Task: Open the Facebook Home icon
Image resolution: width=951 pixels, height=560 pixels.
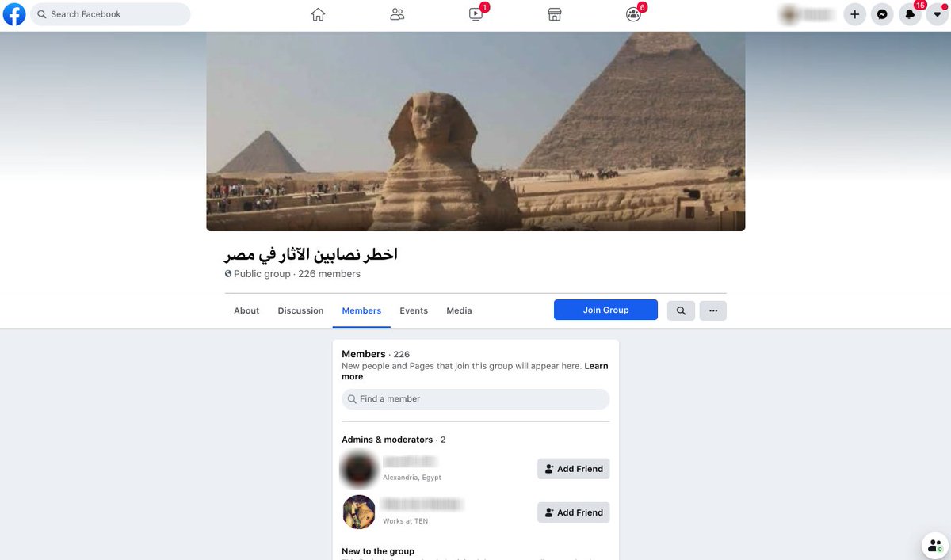Action: tap(318, 14)
